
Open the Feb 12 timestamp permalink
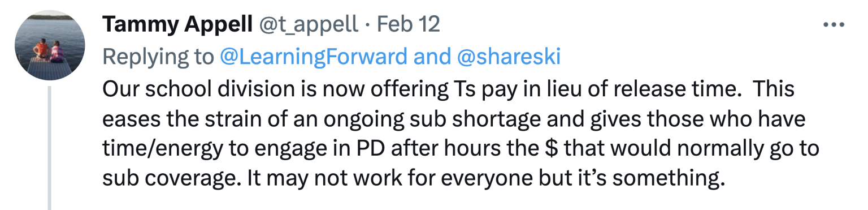tap(408, 25)
